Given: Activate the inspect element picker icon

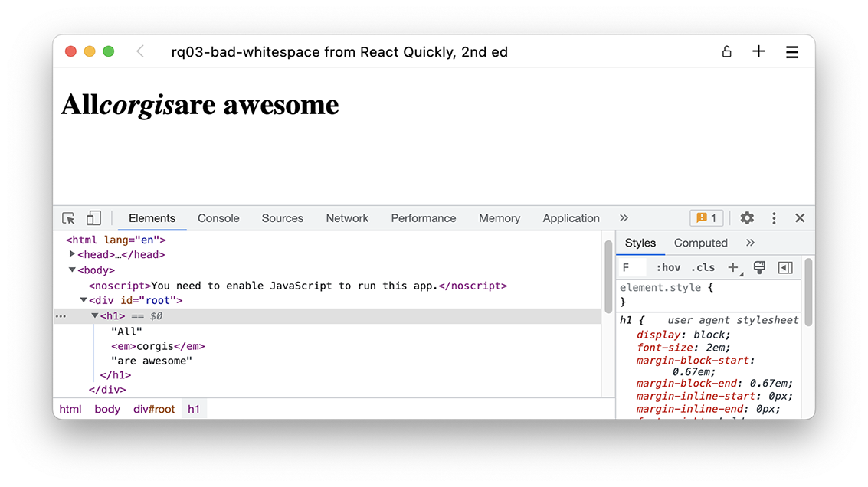Looking at the screenshot, I should point(69,218).
